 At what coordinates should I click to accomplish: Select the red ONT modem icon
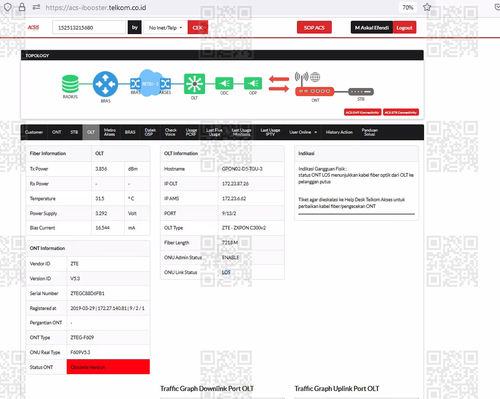pos(314,91)
